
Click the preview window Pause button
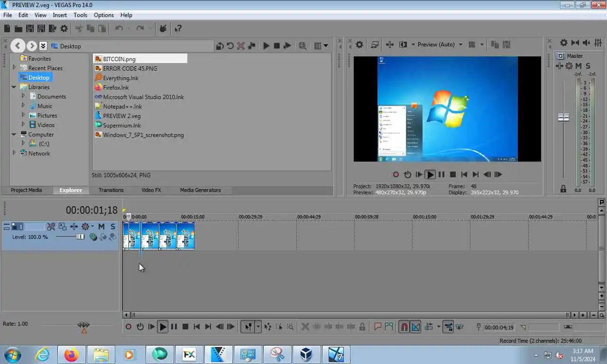coord(441,174)
